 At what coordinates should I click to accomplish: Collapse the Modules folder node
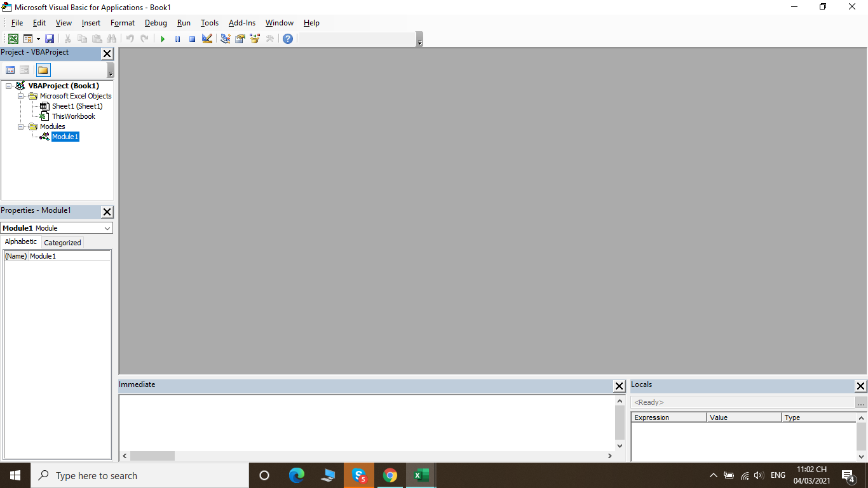[x=21, y=126]
